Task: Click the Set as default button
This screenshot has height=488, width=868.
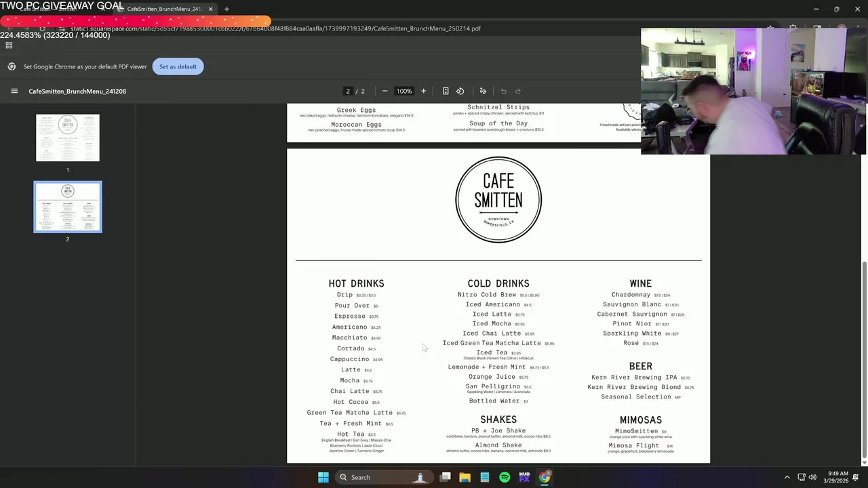Action: click(x=178, y=66)
